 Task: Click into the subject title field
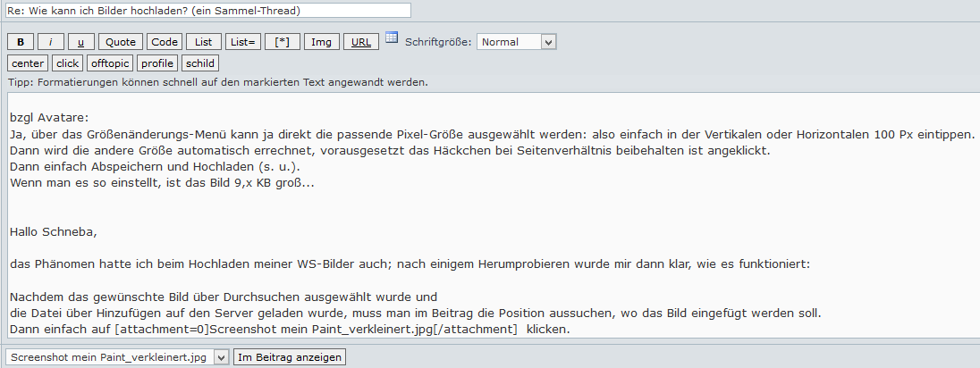(x=207, y=11)
